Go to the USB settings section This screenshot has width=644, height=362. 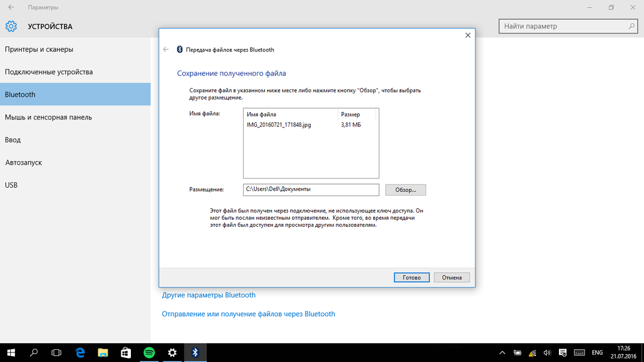coord(11,185)
